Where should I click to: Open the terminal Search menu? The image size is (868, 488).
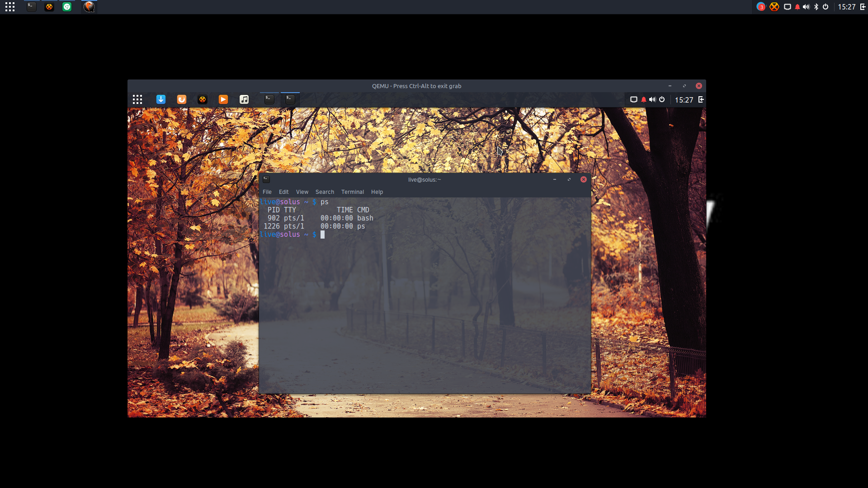tap(325, 192)
